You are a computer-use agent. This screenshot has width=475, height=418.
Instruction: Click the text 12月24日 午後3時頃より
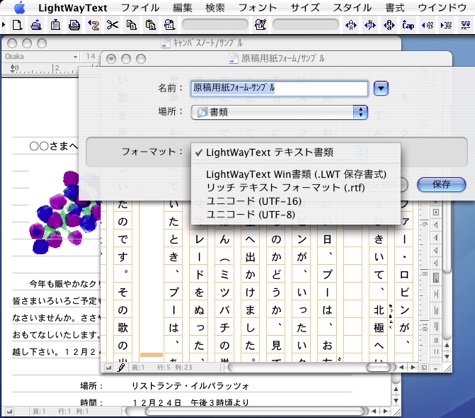pos(191,403)
